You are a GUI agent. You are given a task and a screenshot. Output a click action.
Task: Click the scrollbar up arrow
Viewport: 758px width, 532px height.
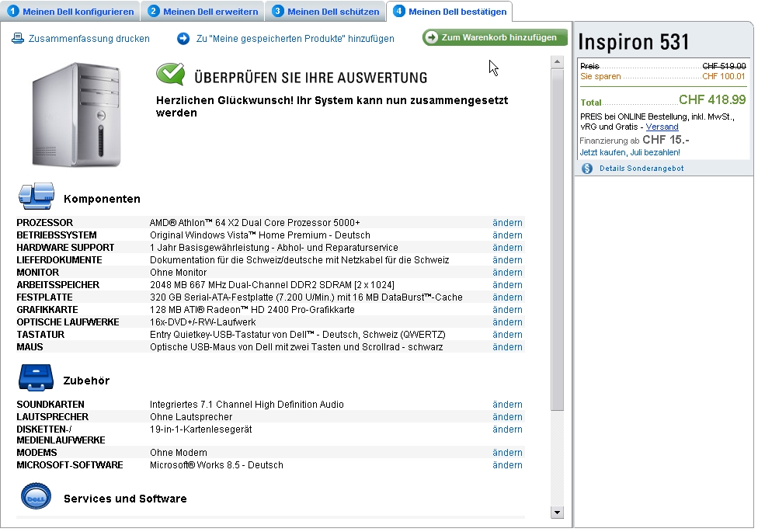(557, 61)
